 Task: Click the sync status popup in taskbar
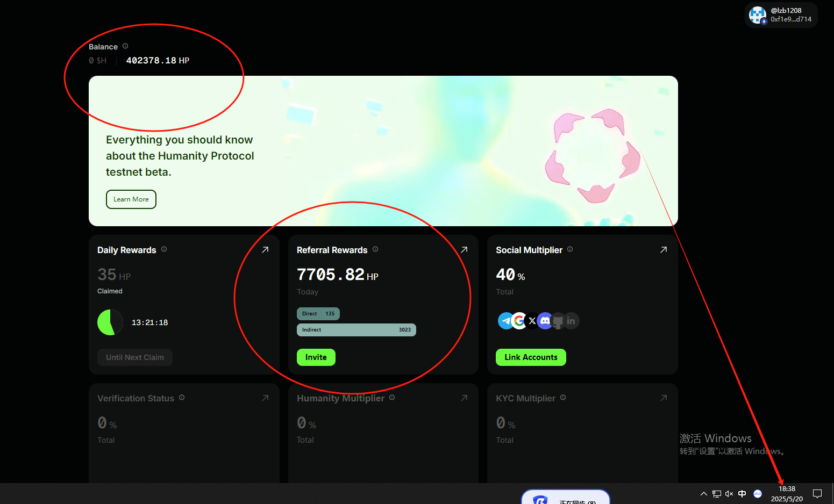click(566, 497)
